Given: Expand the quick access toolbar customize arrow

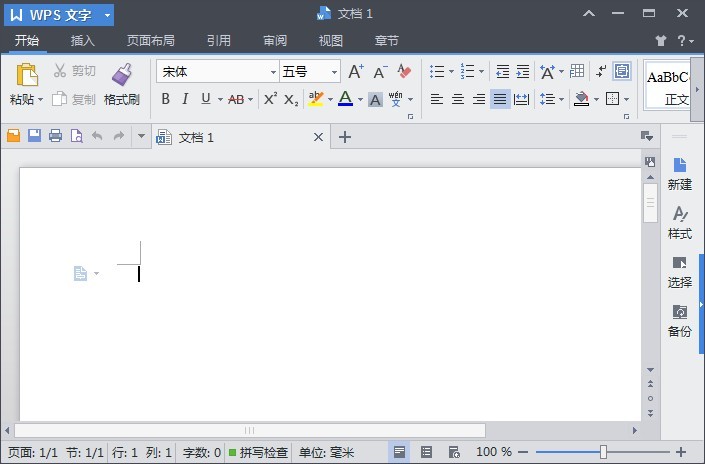Looking at the screenshot, I should [141, 135].
